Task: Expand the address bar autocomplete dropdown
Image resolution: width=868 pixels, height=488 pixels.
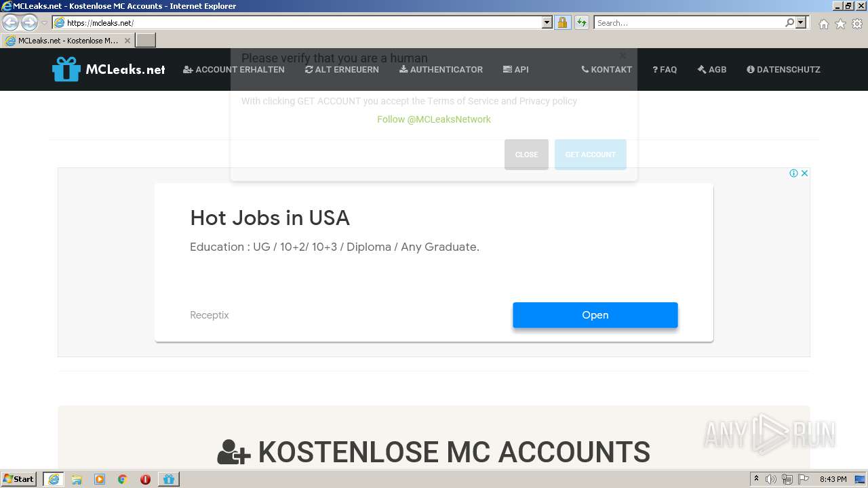Action: pyautogui.click(x=547, y=22)
